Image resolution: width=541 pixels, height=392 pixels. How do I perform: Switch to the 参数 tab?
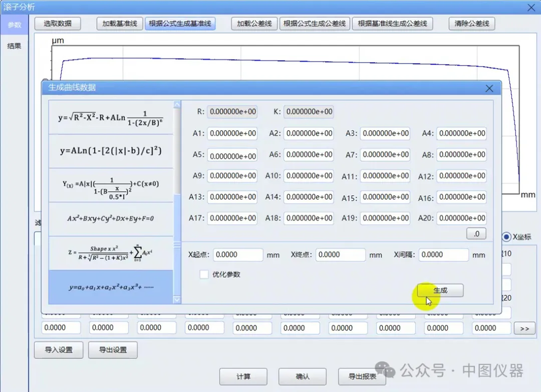[14, 25]
